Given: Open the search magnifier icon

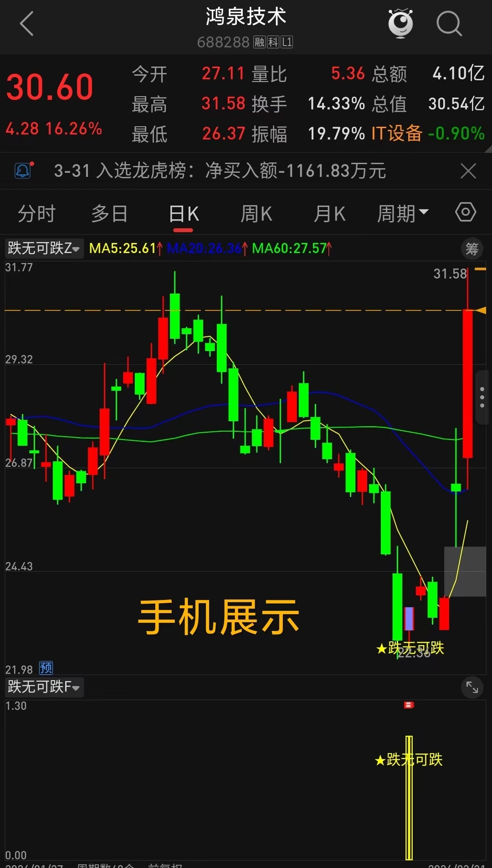Looking at the screenshot, I should 449,24.
